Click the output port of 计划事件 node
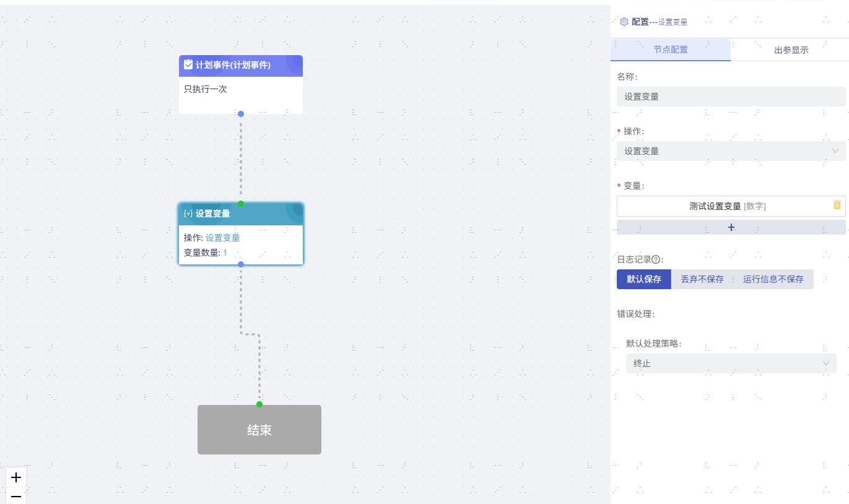The height and width of the screenshot is (504, 849). (241, 114)
